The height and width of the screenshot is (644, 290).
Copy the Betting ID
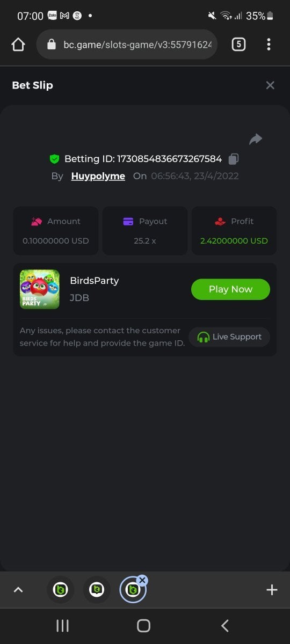click(x=234, y=159)
